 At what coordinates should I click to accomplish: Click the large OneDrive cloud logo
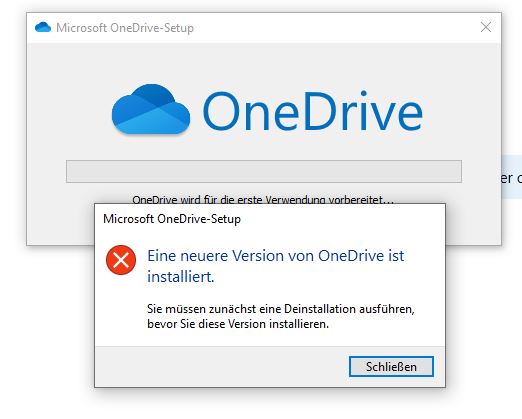click(151, 109)
